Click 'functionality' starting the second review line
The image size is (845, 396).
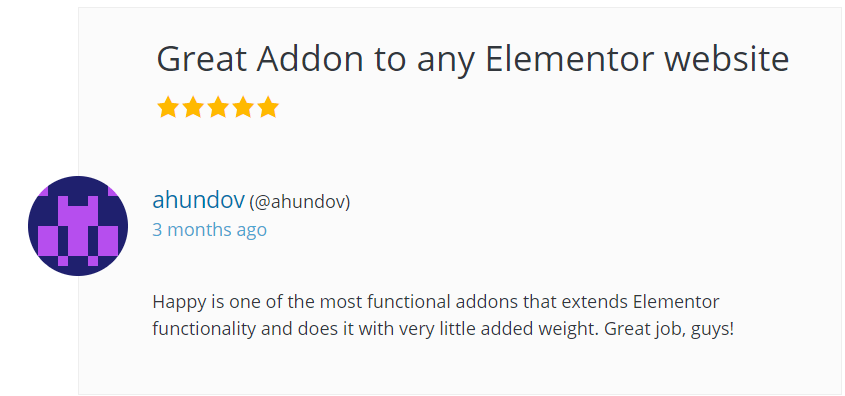[204, 329]
